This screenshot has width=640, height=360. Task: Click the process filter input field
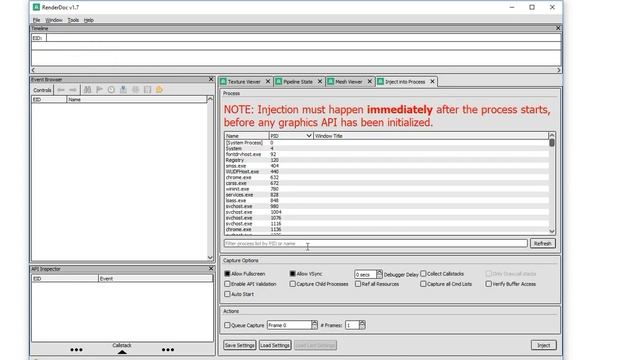point(376,244)
